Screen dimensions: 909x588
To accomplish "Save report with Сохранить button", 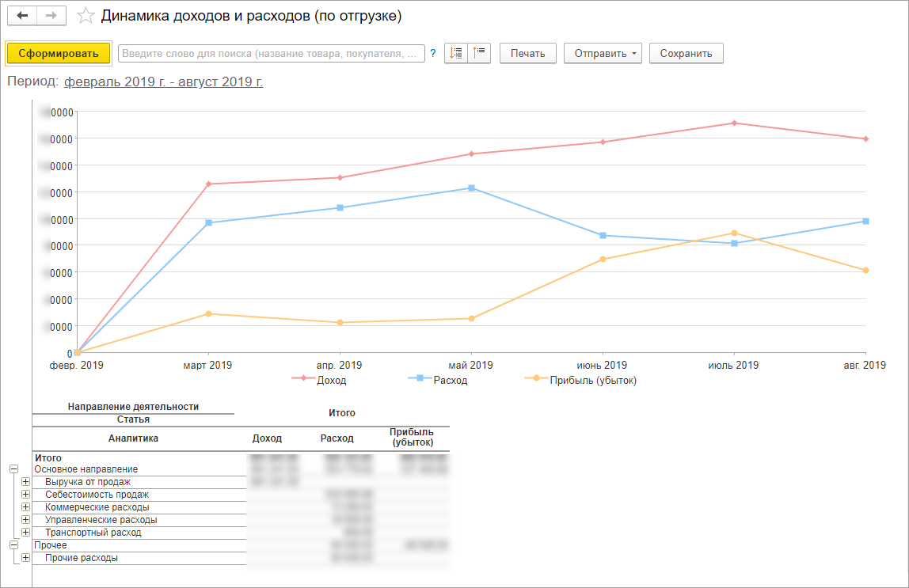I will tap(686, 53).
